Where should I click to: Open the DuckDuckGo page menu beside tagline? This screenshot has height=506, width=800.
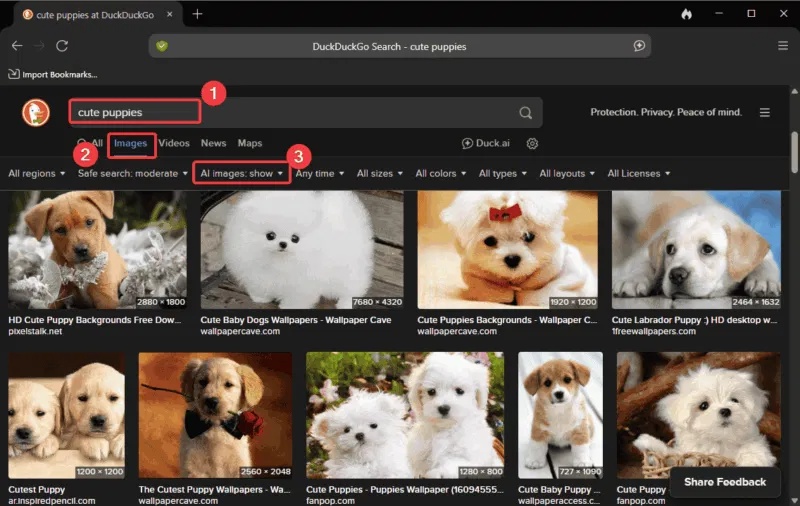point(765,113)
